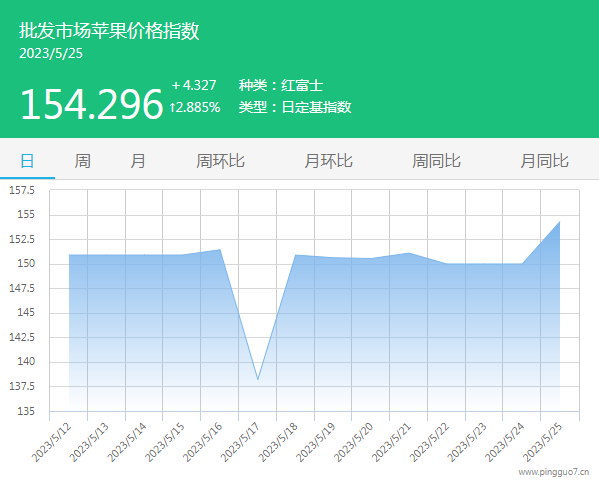
Task: Switch to the 周 weekly tab
Action: point(83,161)
